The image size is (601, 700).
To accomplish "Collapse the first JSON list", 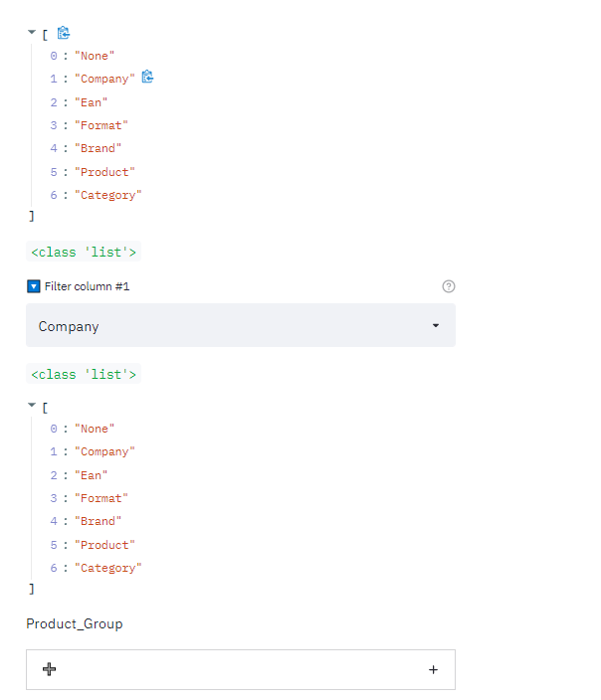I will point(32,33).
